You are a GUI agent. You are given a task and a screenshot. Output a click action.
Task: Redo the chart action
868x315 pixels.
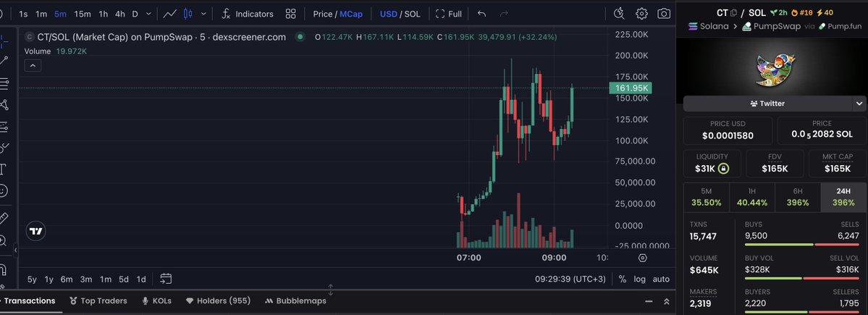[504, 14]
